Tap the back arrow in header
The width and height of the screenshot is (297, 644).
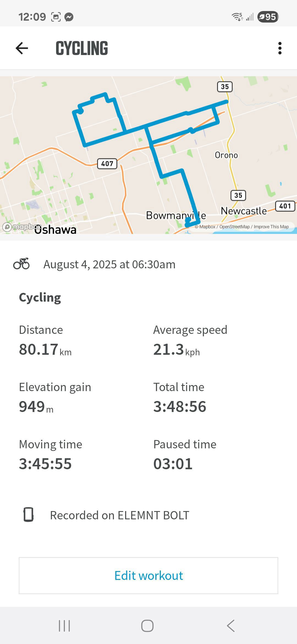[x=22, y=48]
